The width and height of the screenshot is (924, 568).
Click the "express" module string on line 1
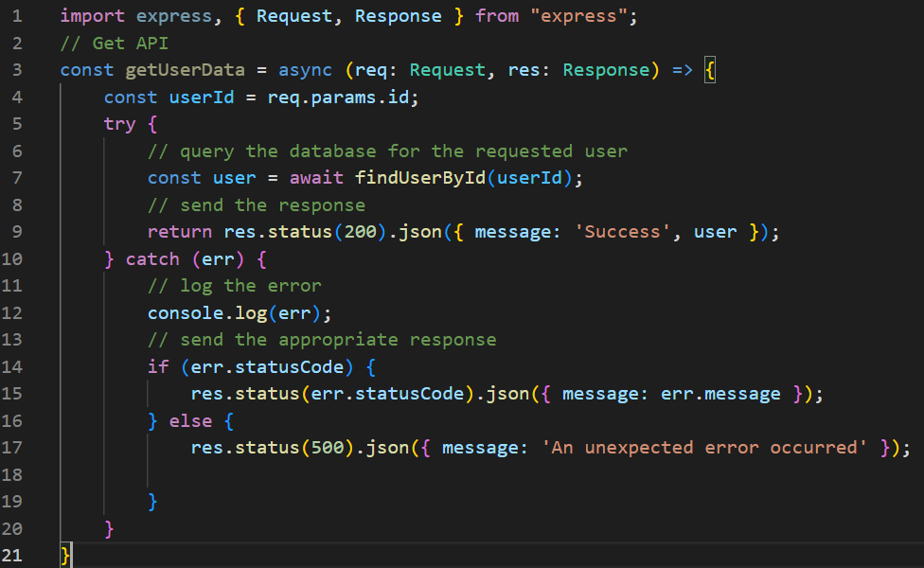pyautogui.click(x=576, y=16)
